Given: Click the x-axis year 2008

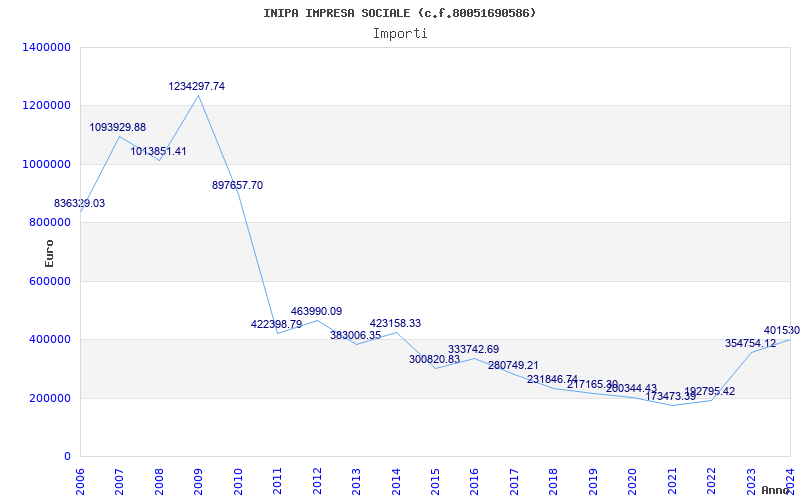Looking at the screenshot, I should [x=159, y=481].
